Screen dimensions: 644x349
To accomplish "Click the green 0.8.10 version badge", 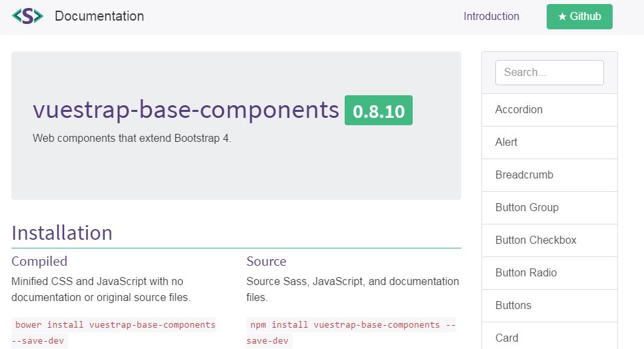I will pos(378,111).
